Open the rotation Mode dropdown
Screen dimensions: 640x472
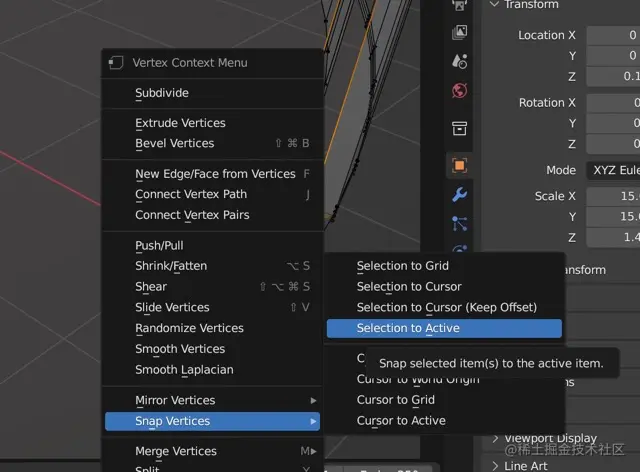pyautogui.click(x=612, y=170)
